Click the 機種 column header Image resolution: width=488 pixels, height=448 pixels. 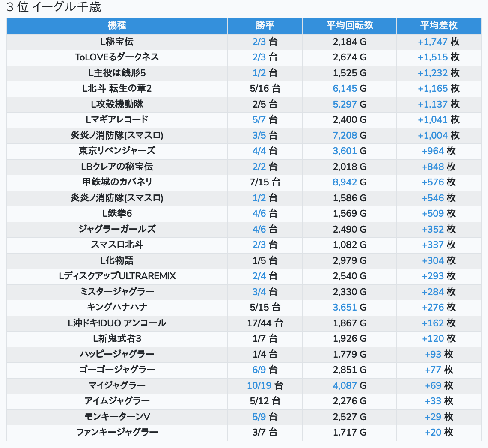click(x=117, y=26)
